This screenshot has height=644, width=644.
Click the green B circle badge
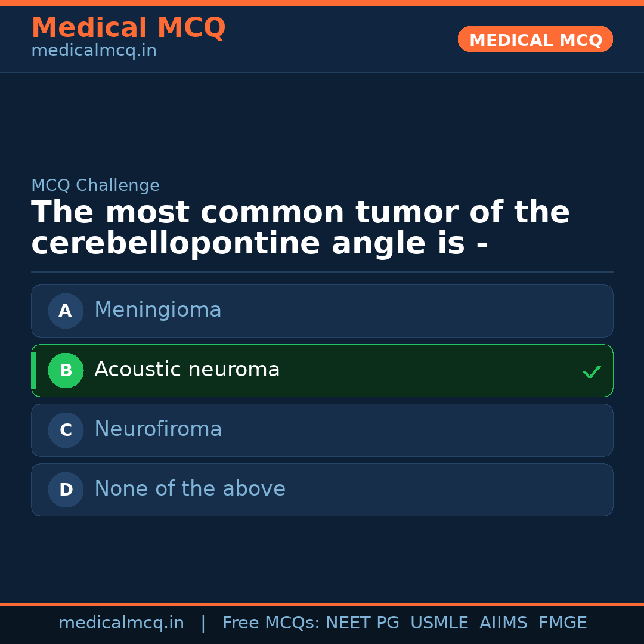[66, 370]
